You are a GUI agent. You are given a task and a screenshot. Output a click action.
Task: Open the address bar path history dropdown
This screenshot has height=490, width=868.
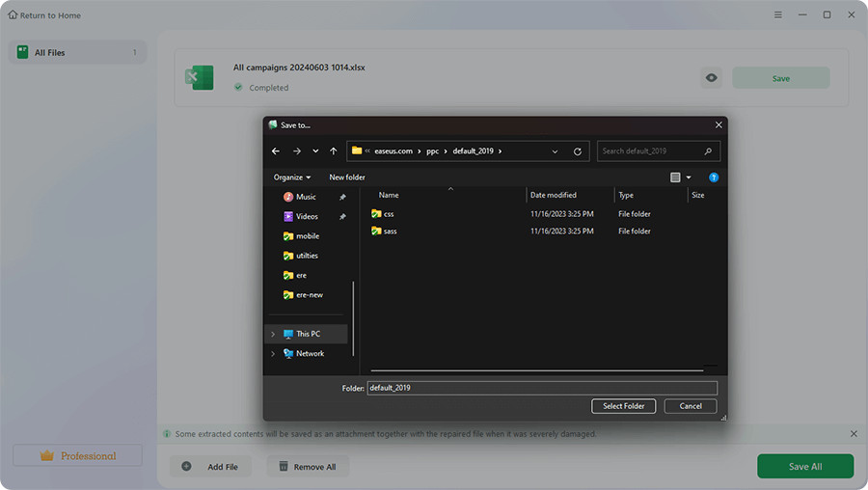point(555,151)
